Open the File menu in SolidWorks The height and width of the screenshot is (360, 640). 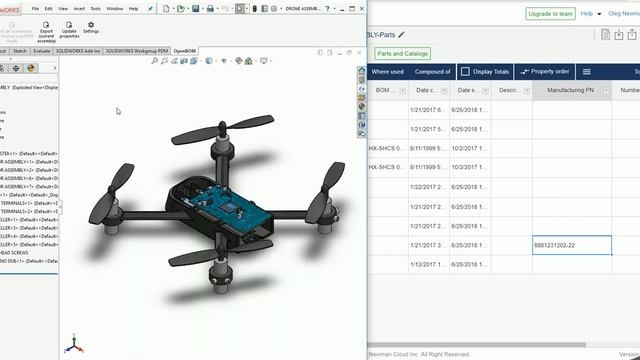pos(36,9)
